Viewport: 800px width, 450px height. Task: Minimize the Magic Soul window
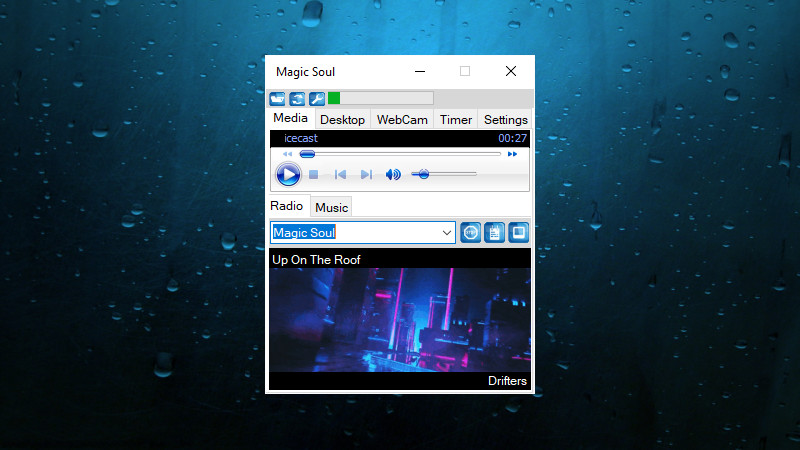pyautogui.click(x=420, y=71)
